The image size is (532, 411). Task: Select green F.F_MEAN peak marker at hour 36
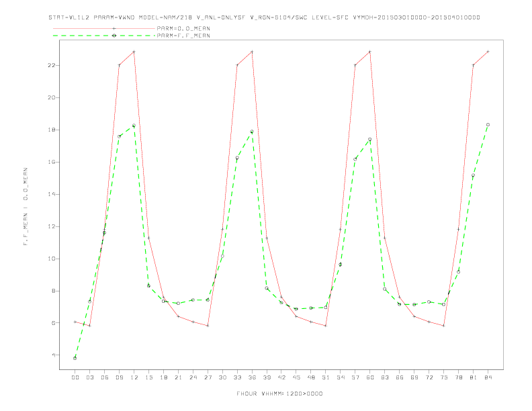pos(252,132)
